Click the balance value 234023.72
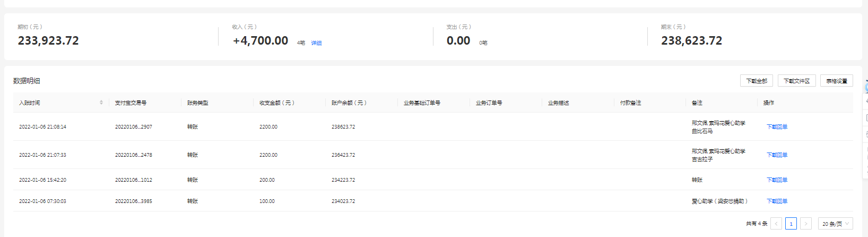Viewport: 868px width, 237px height. (x=343, y=201)
